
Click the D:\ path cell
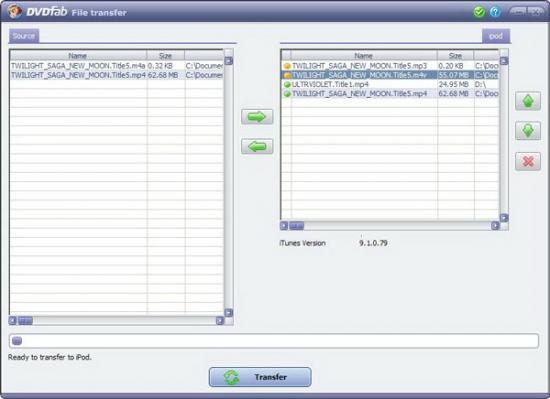click(480, 84)
